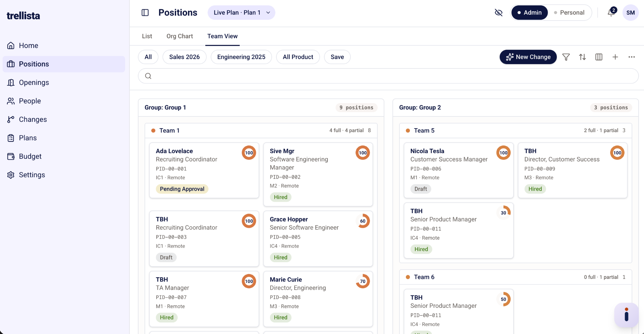This screenshot has width=644, height=334.
Task: Click the Openings sidebar icon
Action: point(11,83)
